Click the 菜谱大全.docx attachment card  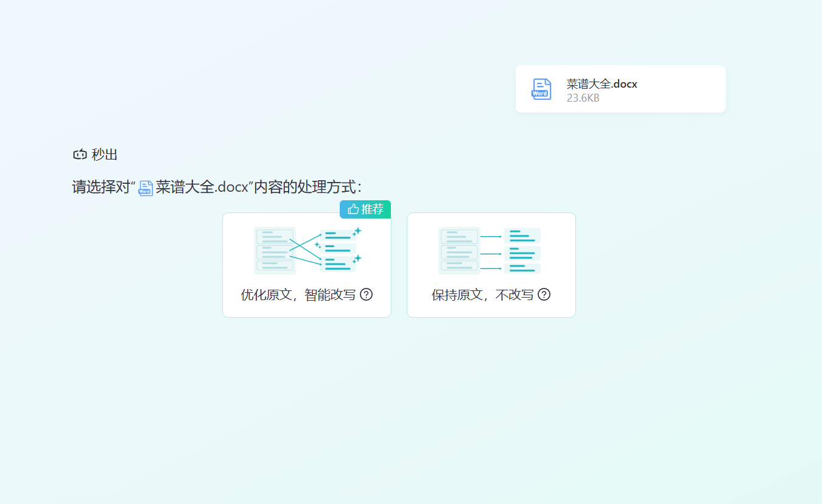click(620, 89)
